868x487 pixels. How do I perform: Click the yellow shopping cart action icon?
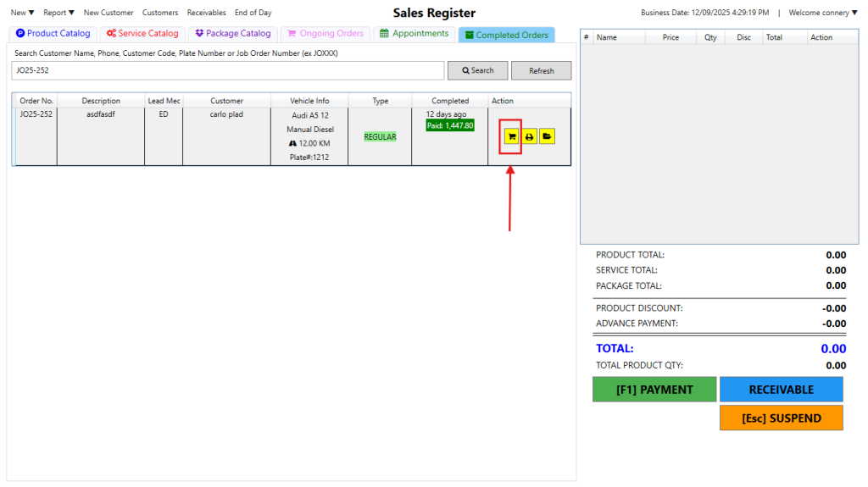[511, 136]
